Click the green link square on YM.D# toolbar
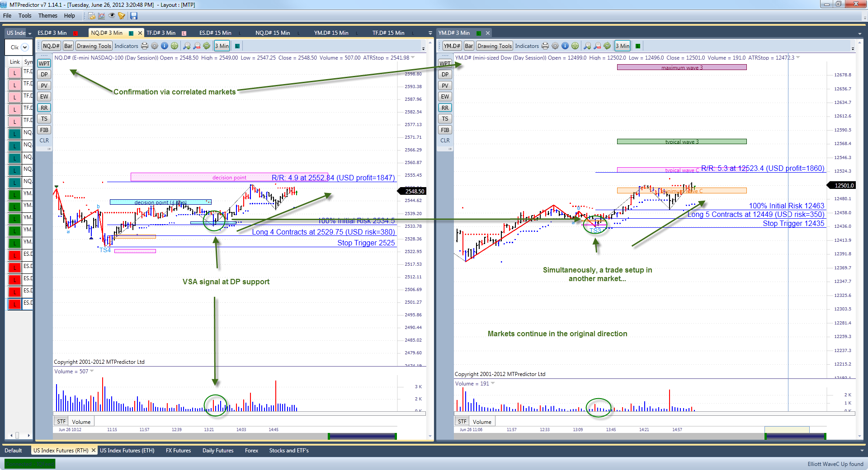This screenshot has width=868, height=470. pyautogui.click(x=638, y=46)
